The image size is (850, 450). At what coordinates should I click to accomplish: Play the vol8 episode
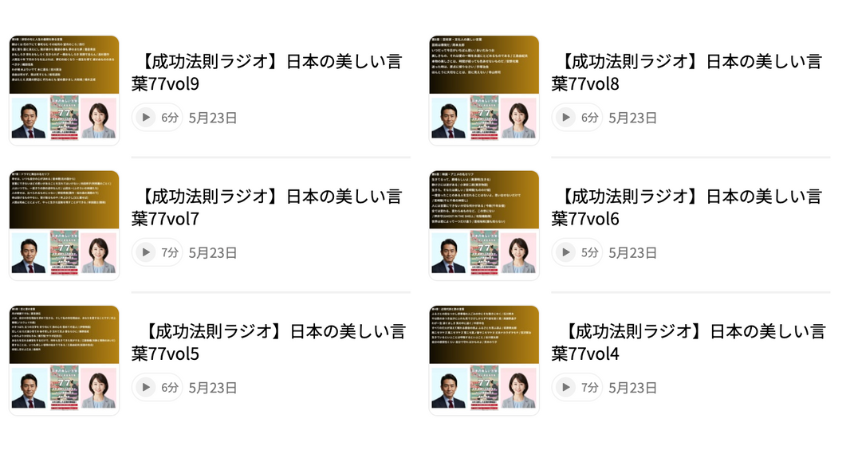tap(565, 118)
